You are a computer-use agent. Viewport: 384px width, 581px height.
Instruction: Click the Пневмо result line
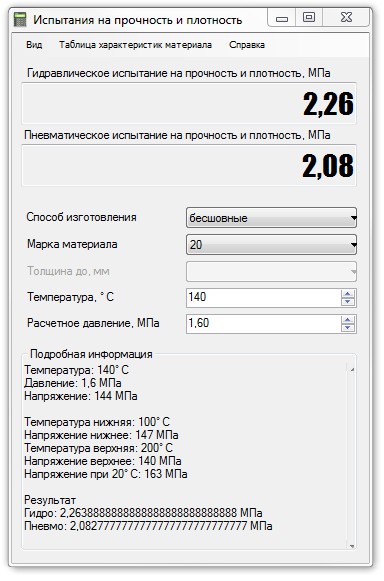[x=148, y=526]
